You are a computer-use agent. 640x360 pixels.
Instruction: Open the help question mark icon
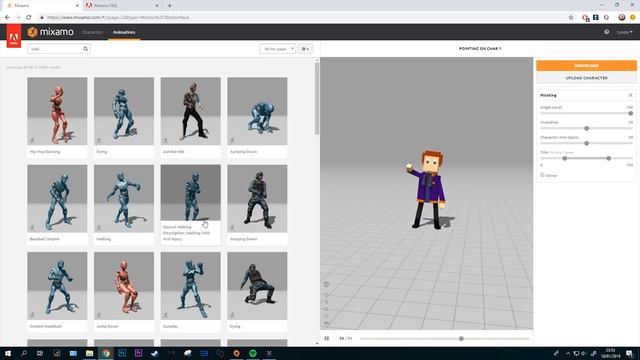[x=607, y=32]
